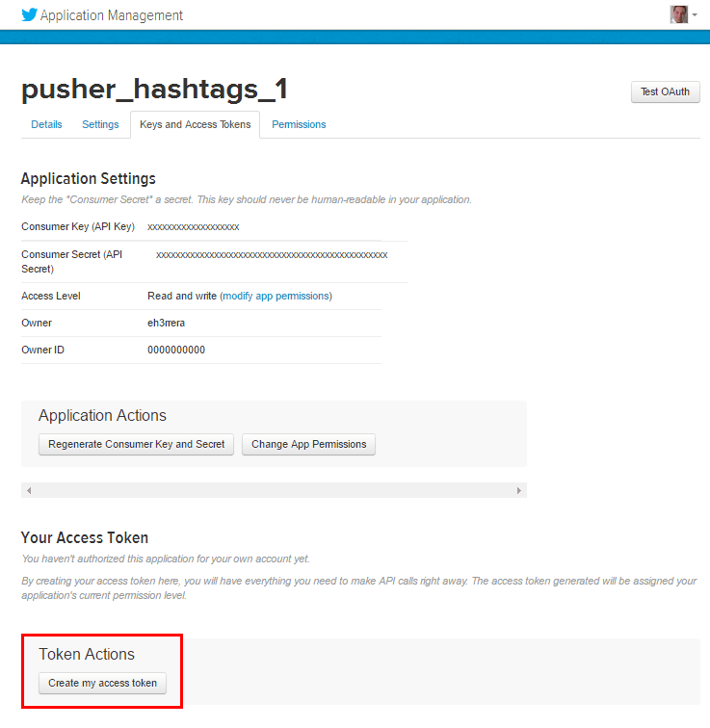
Task: Select the Keys and Access Tokens tab
Action: 195,124
